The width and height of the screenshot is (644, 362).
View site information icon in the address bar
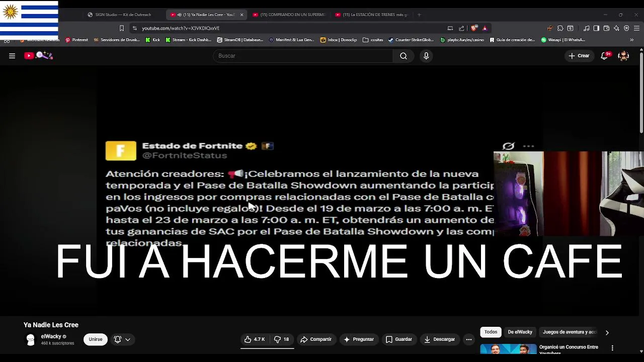point(134,28)
